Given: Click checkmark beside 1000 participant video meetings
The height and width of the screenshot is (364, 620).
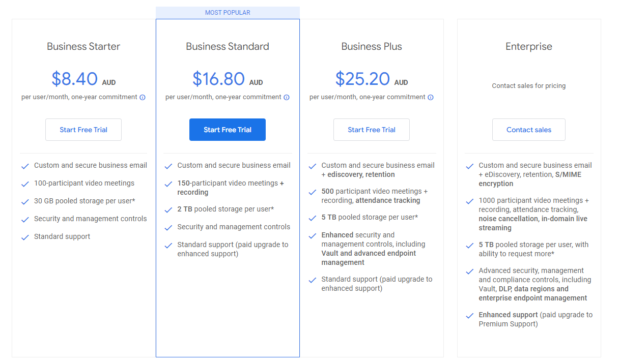Looking at the screenshot, I should click(x=470, y=201).
